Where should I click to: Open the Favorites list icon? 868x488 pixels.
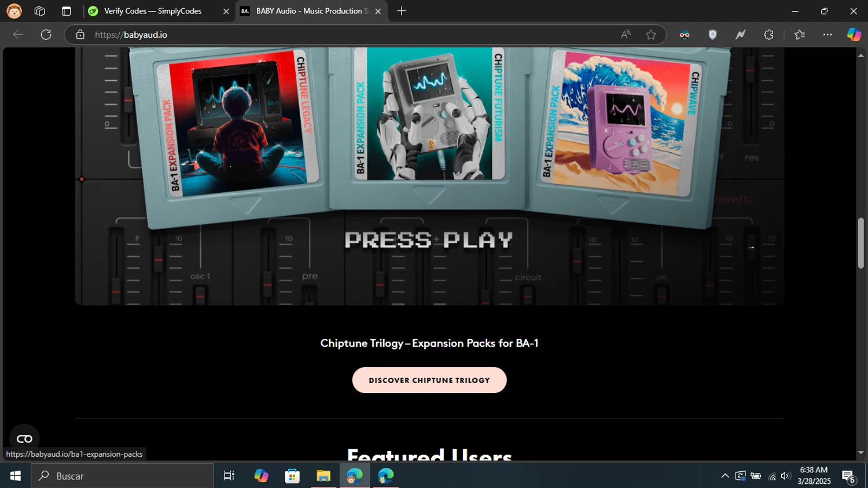pyautogui.click(x=800, y=35)
